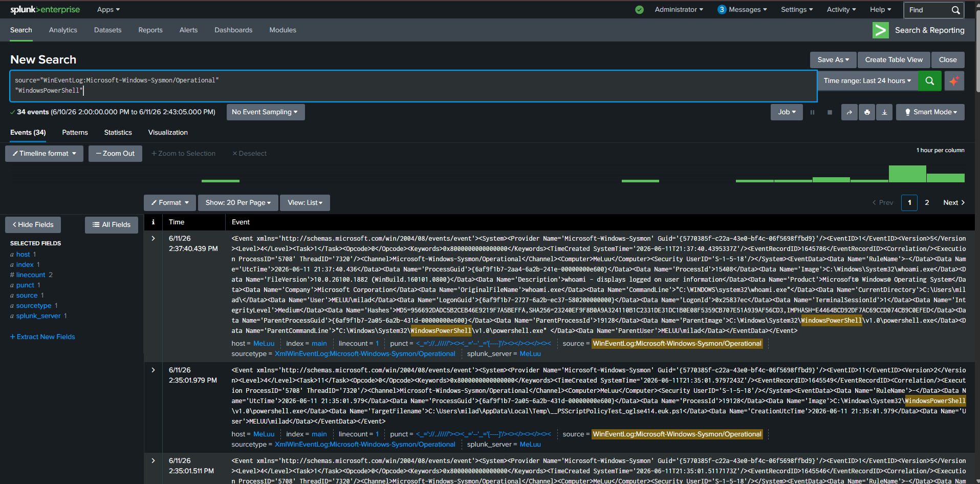Screen dimensions: 980x484
Task: Stop the search job
Action: coord(830,112)
